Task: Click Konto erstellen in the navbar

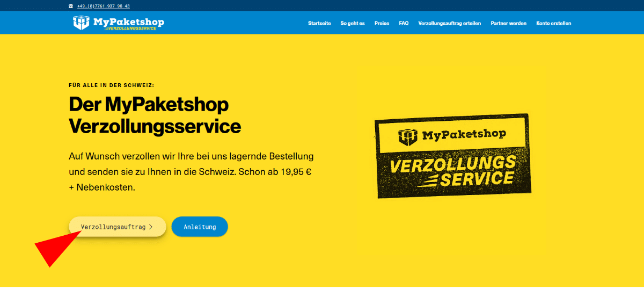Action: (x=554, y=24)
